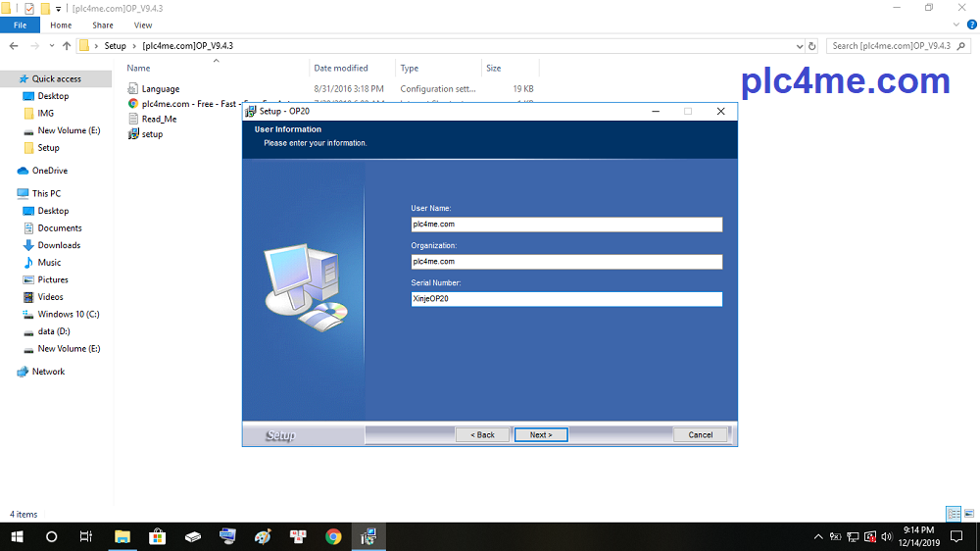Screen dimensions: 980x551
Task: Sort by Type column header
Action: [x=410, y=69]
